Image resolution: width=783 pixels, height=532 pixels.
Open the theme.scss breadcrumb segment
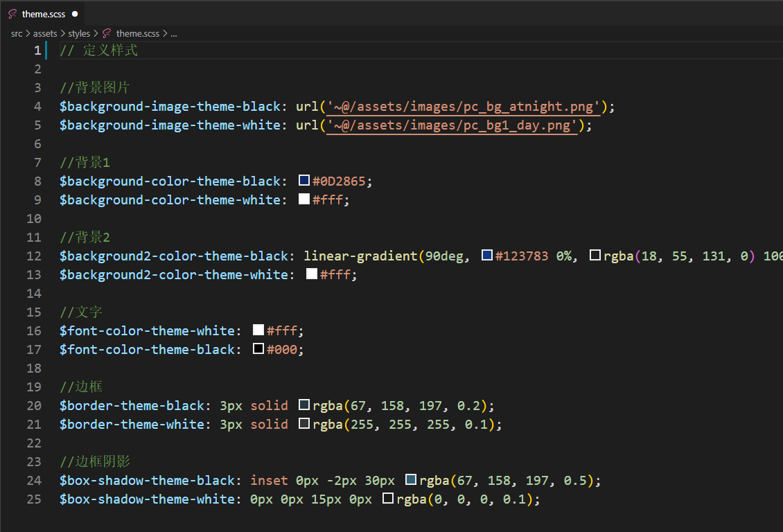point(138,33)
